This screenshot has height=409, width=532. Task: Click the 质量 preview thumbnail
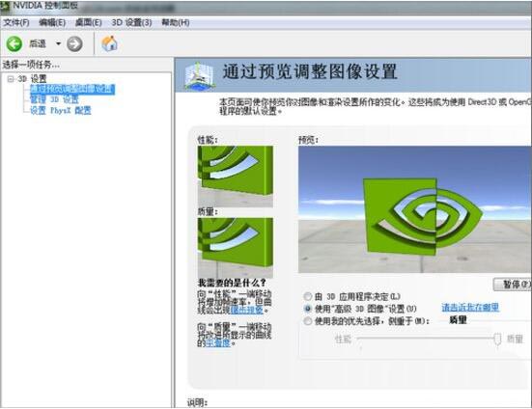[x=236, y=248]
